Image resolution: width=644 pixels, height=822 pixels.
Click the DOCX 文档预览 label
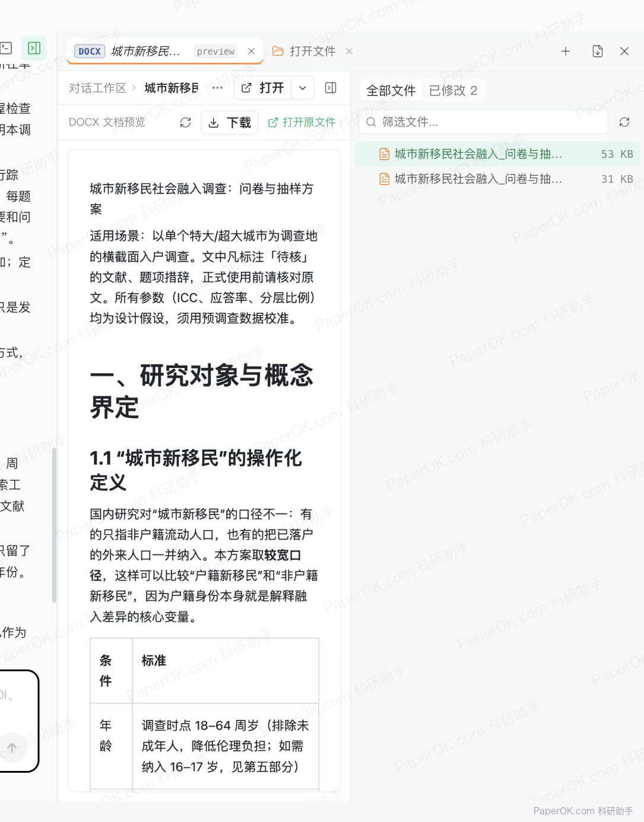coord(107,122)
